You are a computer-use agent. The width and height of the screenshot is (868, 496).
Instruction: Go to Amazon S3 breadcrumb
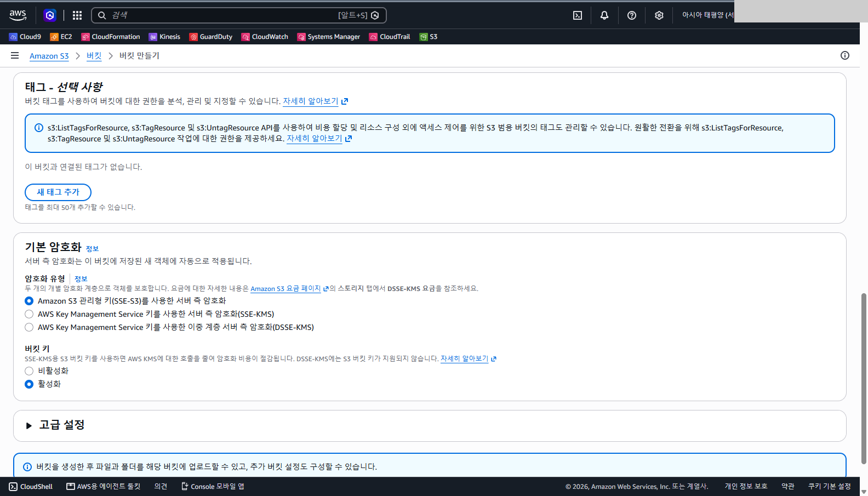tap(49, 56)
